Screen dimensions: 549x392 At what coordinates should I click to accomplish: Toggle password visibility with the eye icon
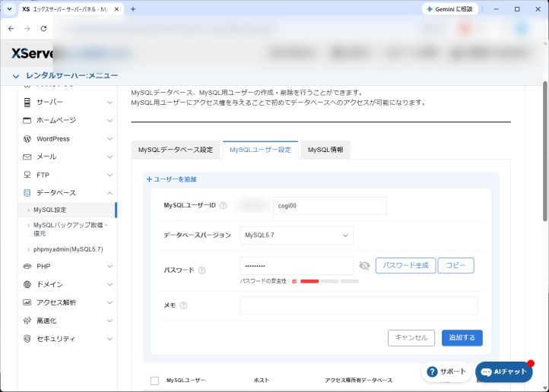pos(364,266)
